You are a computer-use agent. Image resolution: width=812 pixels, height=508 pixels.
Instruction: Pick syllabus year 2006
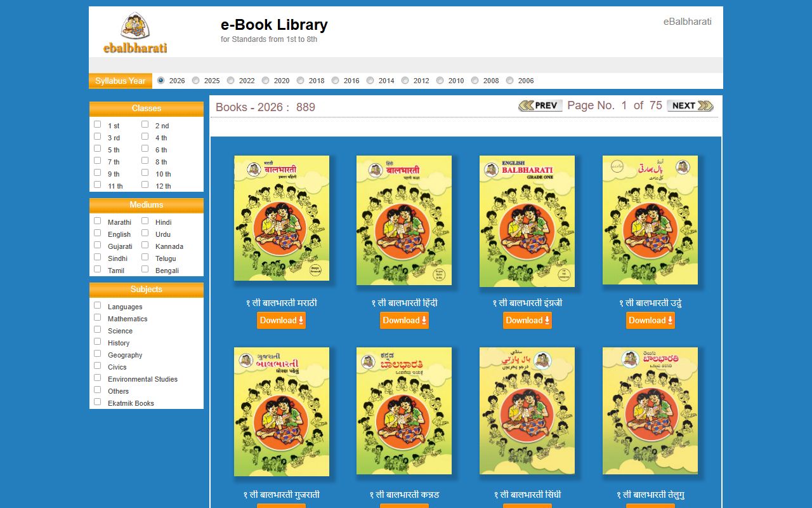510,81
